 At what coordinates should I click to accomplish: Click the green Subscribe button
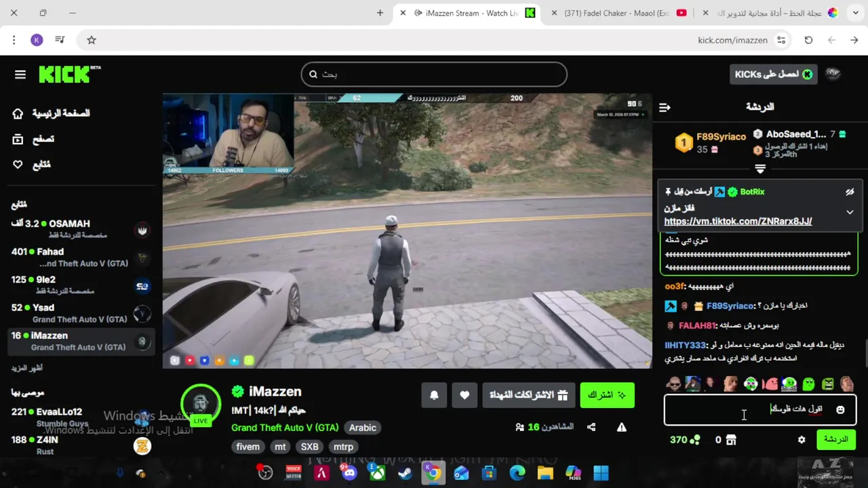pyautogui.click(x=607, y=395)
